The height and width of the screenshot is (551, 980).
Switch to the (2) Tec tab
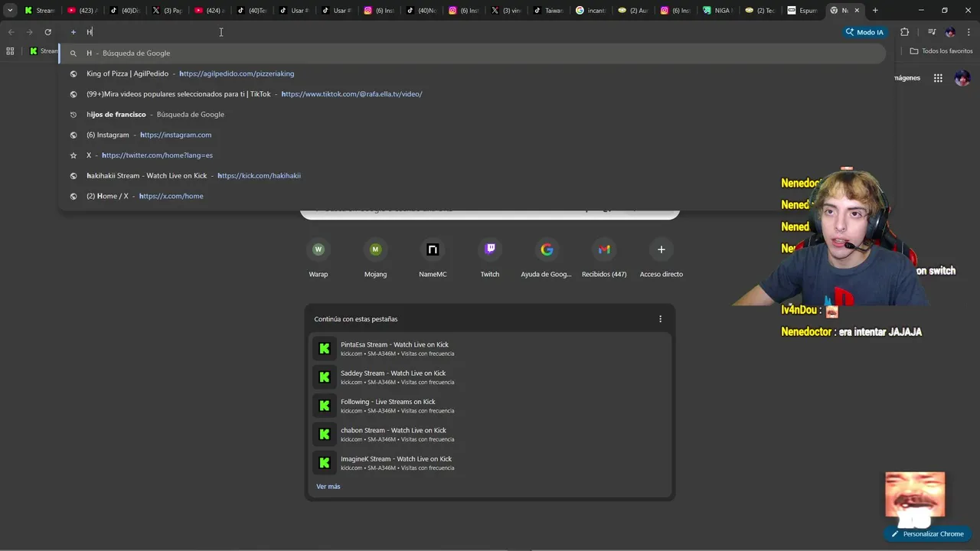point(760,11)
